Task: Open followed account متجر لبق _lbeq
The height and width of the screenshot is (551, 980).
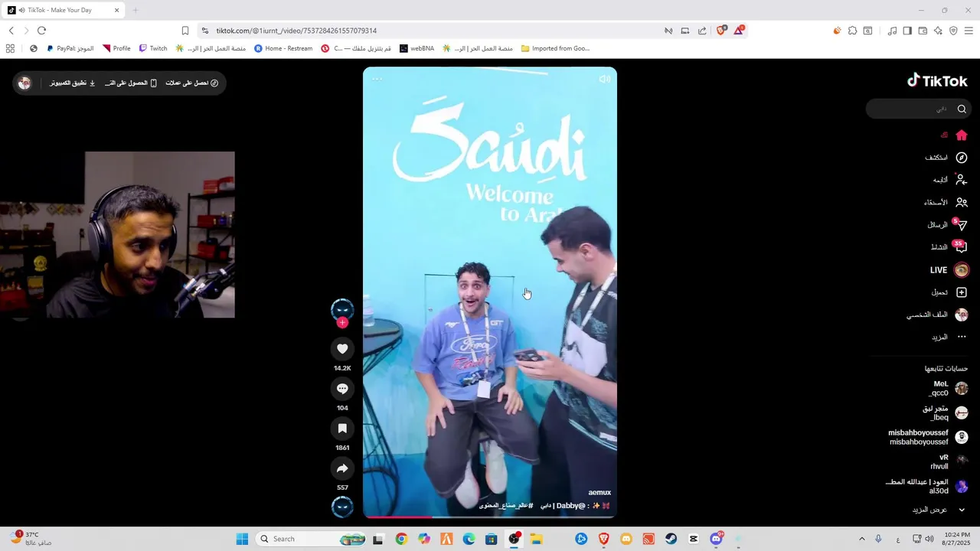Action: (945, 413)
